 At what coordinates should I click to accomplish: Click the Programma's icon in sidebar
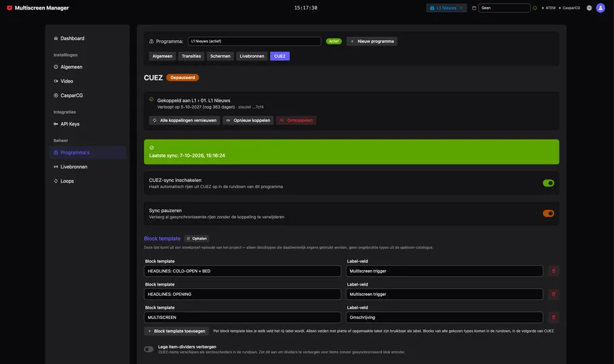pos(56,153)
